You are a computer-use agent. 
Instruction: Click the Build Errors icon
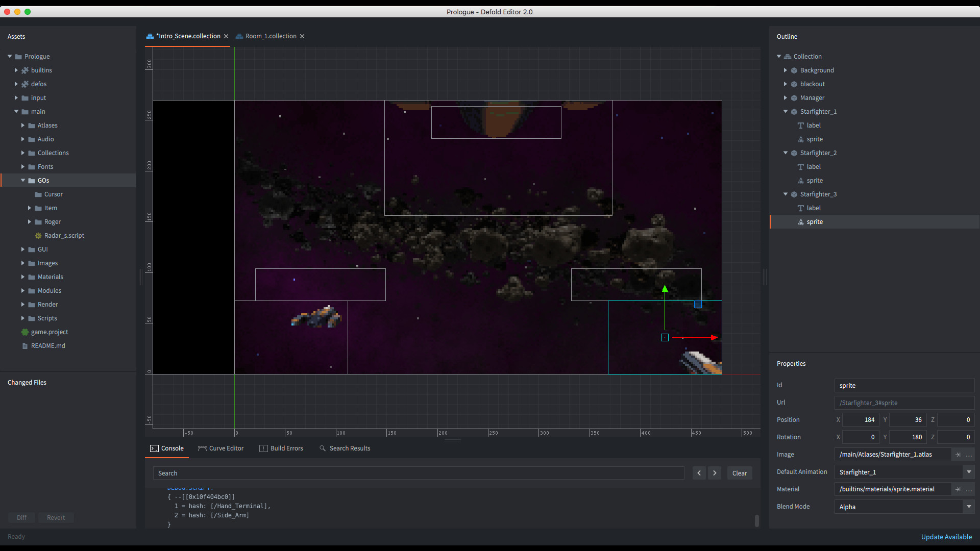(264, 448)
